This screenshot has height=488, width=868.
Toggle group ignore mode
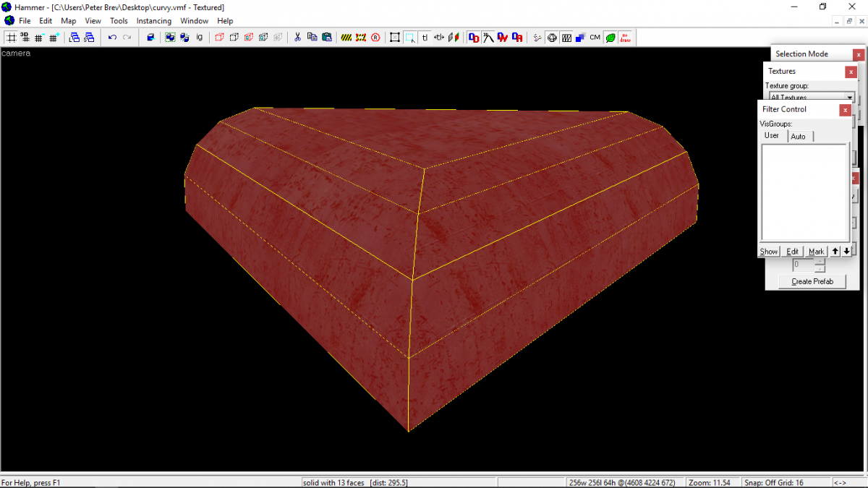(x=200, y=37)
